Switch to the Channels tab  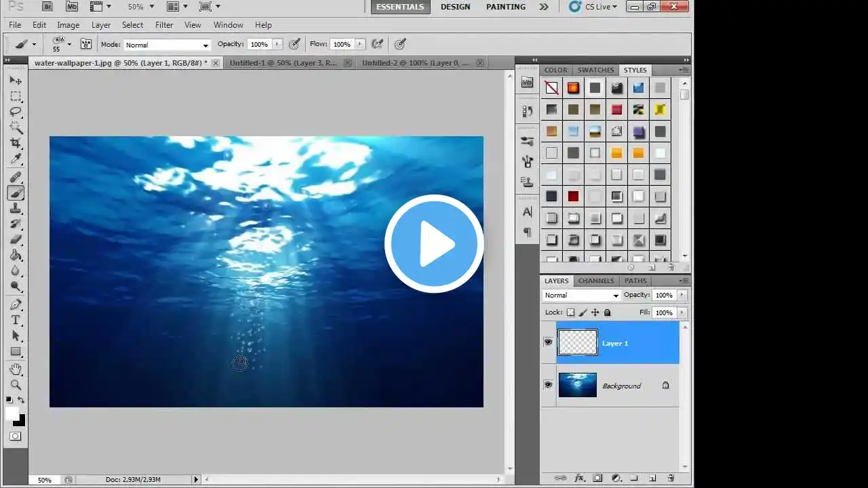click(595, 281)
